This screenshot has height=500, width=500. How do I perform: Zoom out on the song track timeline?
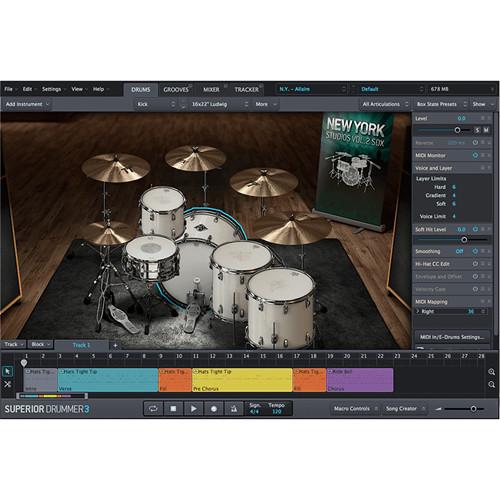pos(491,385)
